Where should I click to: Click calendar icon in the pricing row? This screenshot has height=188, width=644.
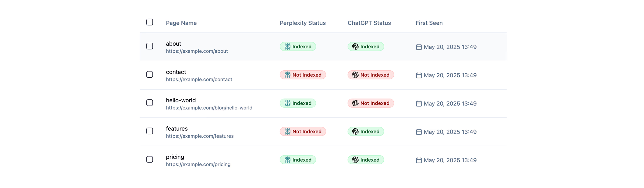click(419, 160)
